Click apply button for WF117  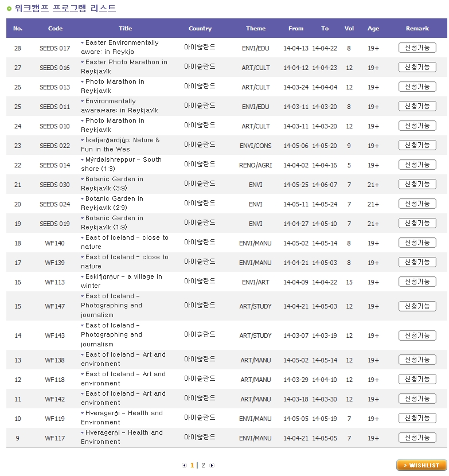pyautogui.click(x=417, y=438)
